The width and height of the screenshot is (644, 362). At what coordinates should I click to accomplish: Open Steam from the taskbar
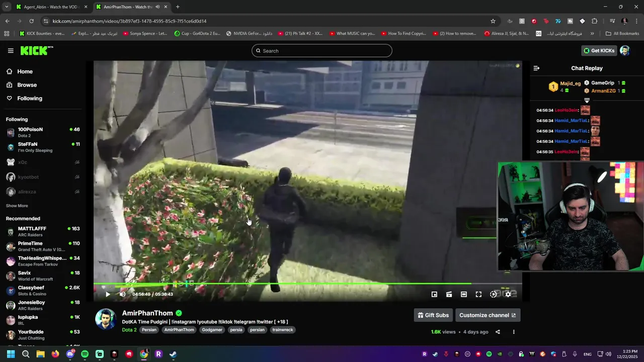tap(173, 354)
